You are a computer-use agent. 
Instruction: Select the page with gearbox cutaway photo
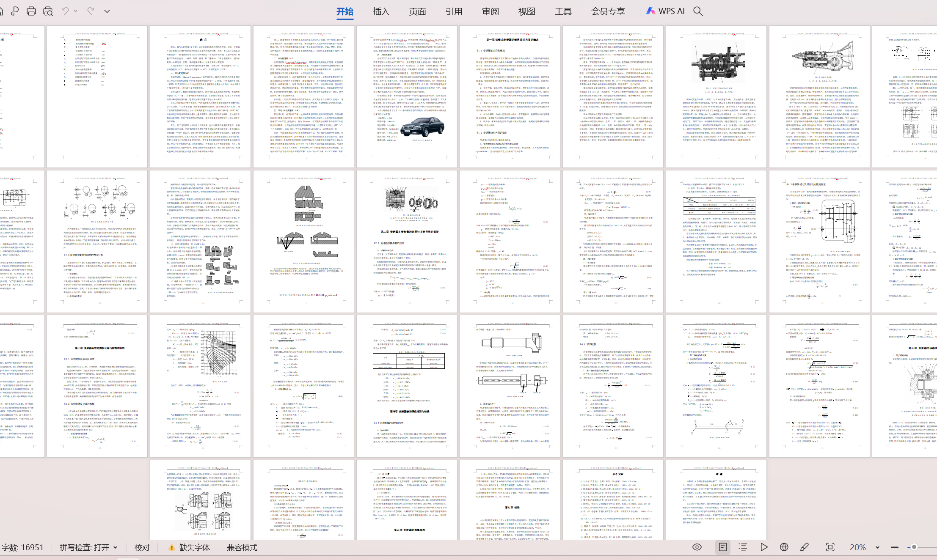(x=716, y=96)
